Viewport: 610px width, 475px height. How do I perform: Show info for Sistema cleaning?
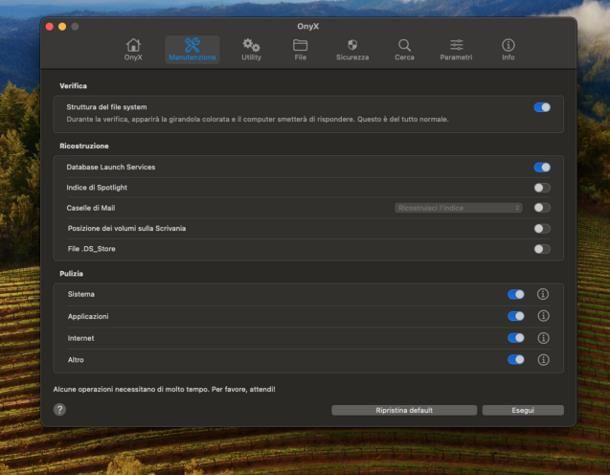[x=543, y=294]
